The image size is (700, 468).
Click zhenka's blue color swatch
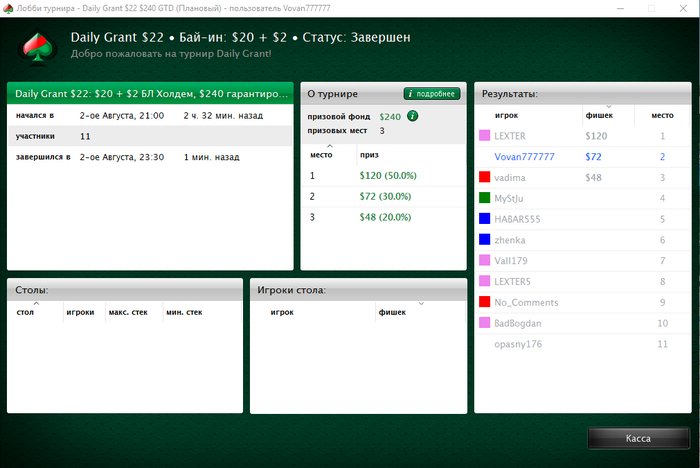pyautogui.click(x=484, y=240)
